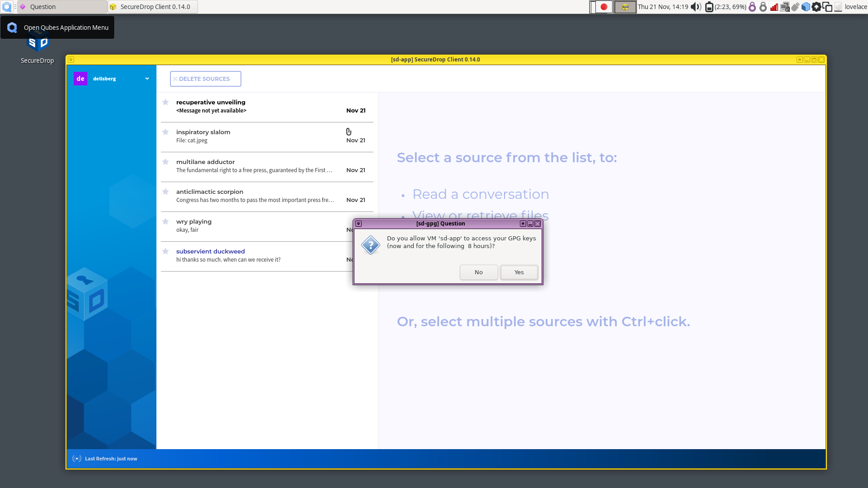Click the 'hi thanks so much' message preview
868x488 pixels.
[x=228, y=260]
